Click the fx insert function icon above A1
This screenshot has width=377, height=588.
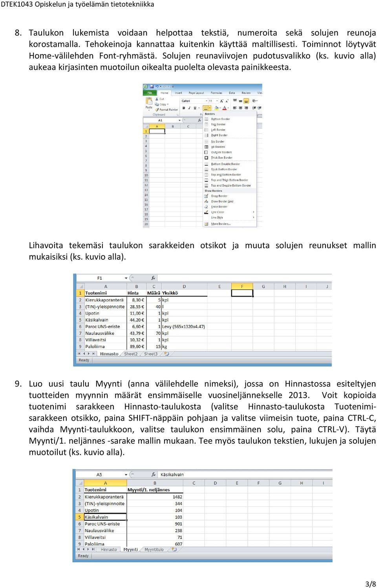click(199, 120)
